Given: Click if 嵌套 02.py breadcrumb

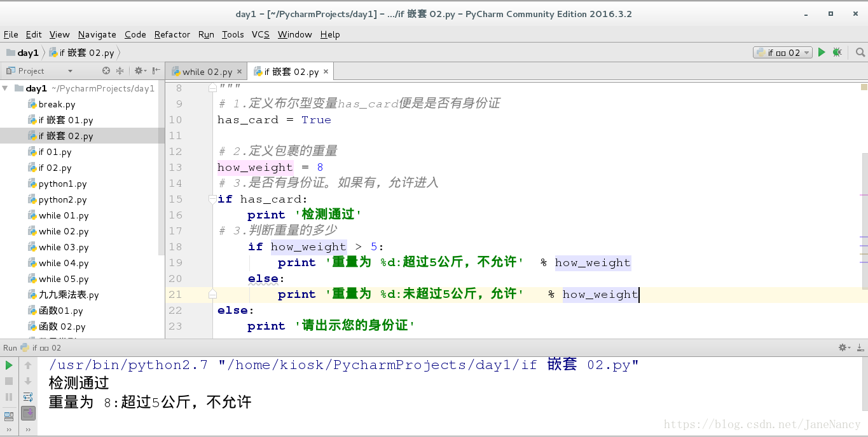Looking at the screenshot, I should click(82, 53).
